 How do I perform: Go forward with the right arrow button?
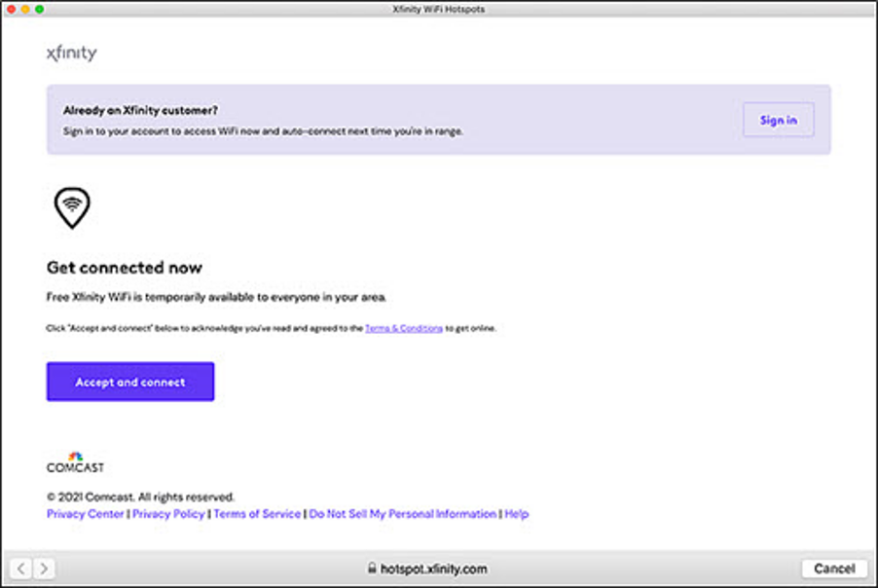[x=44, y=569]
